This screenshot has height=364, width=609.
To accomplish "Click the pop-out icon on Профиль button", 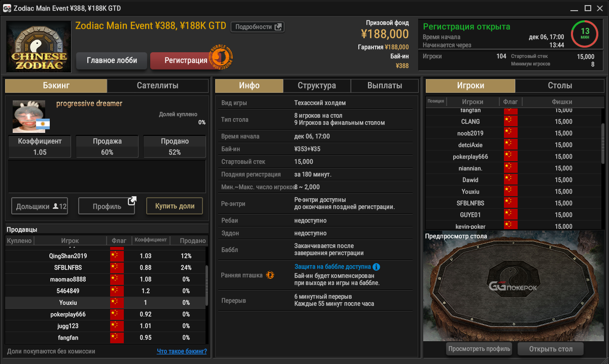I will tap(132, 201).
